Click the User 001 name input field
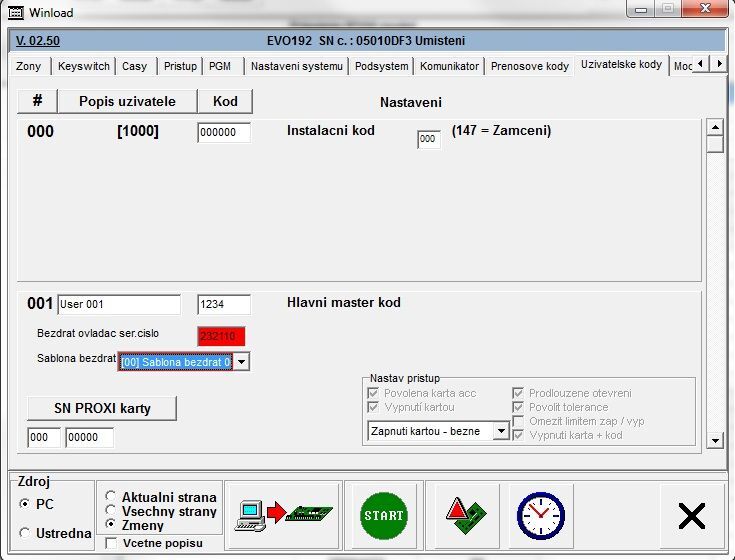 (118, 304)
